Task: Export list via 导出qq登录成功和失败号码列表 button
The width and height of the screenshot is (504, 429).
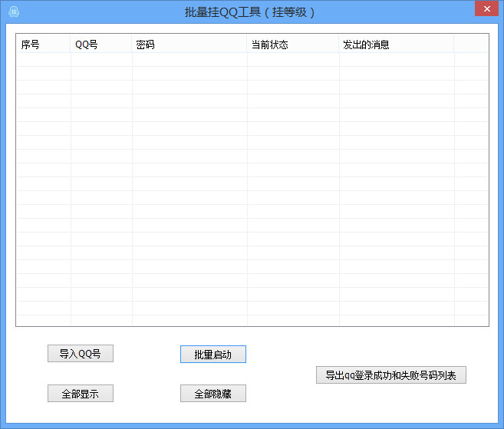Action: [391, 375]
